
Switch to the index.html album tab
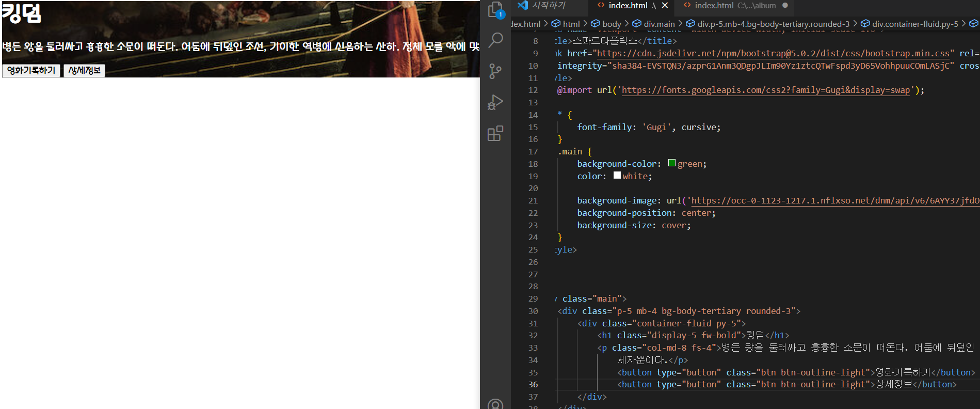735,6
